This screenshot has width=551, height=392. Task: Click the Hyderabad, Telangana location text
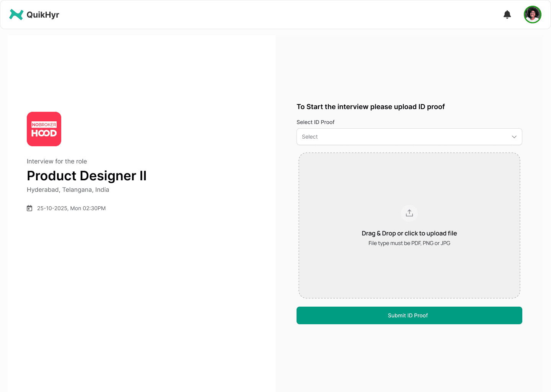tap(68, 189)
